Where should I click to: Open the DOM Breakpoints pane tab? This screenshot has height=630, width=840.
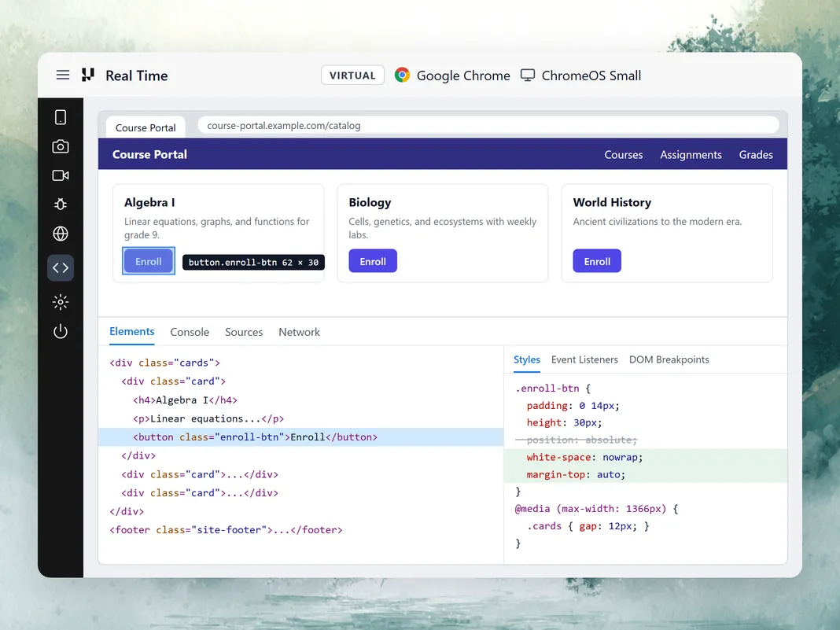tap(669, 359)
